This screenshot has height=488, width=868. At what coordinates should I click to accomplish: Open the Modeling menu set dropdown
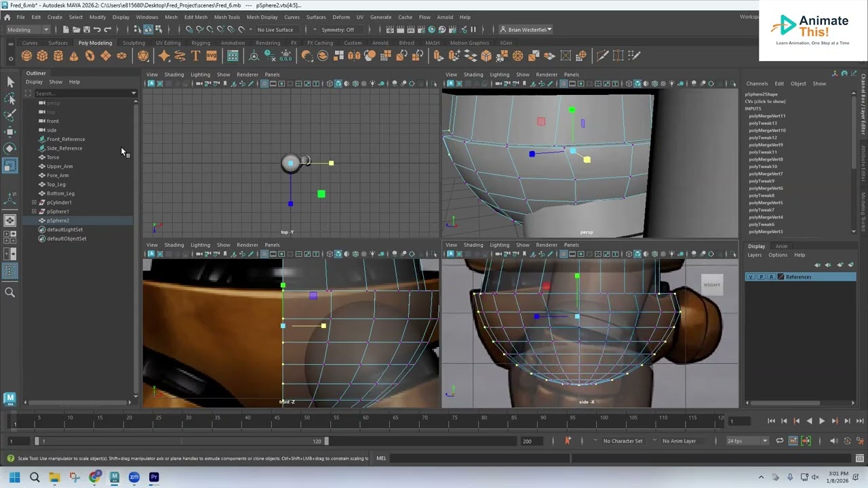[27, 29]
